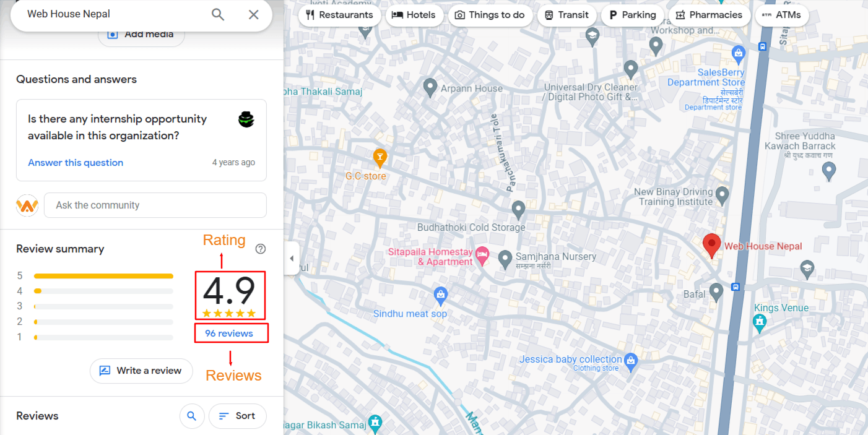
Task: Click the G.C store orange map marker
Action: pyautogui.click(x=380, y=158)
